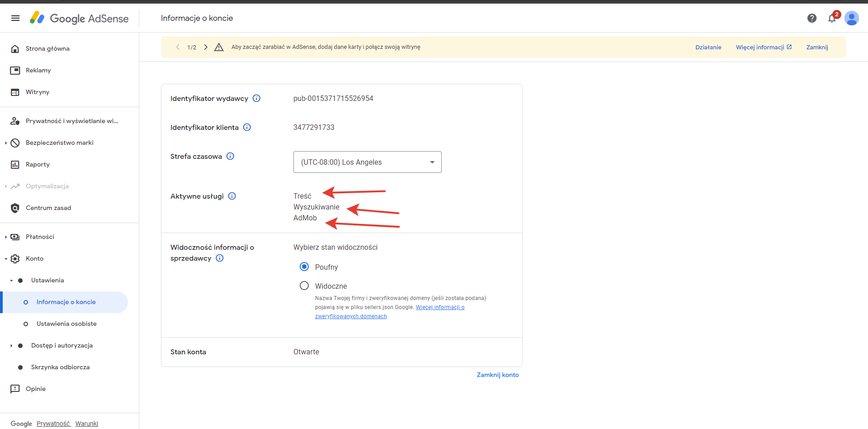Image resolution: width=868 pixels, height=429 pixels.
Task: Open Więcej informacji link in banner
Action: (764, 47)
